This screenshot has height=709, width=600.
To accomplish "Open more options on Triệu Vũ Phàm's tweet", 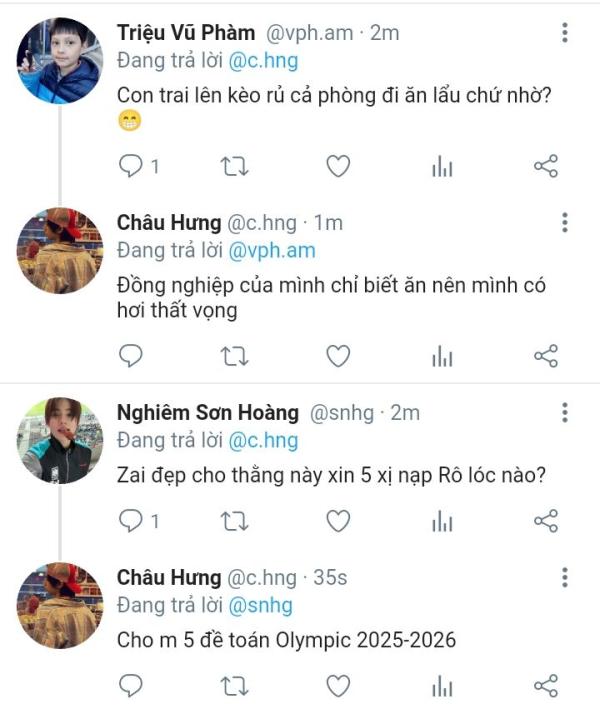I will [565, 33].
